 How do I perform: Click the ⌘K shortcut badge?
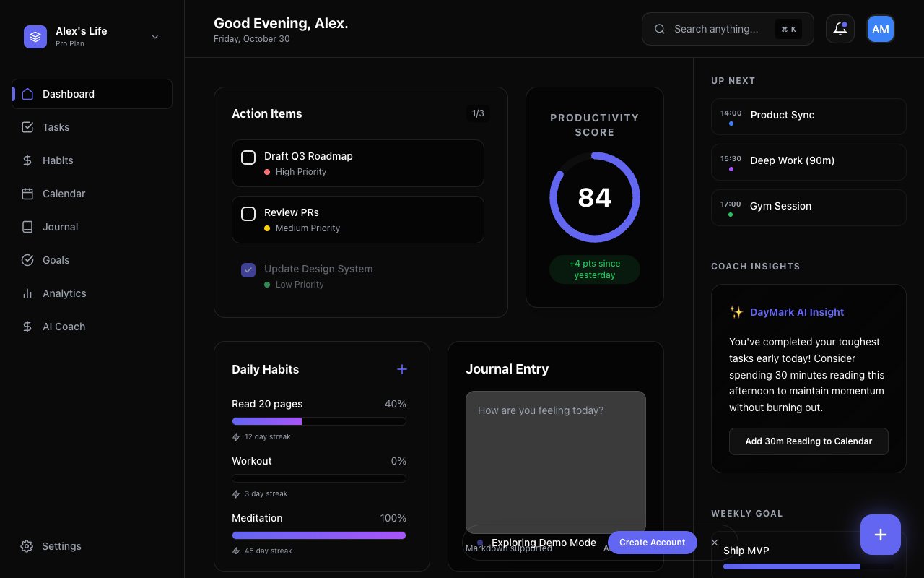click(788, 29)
